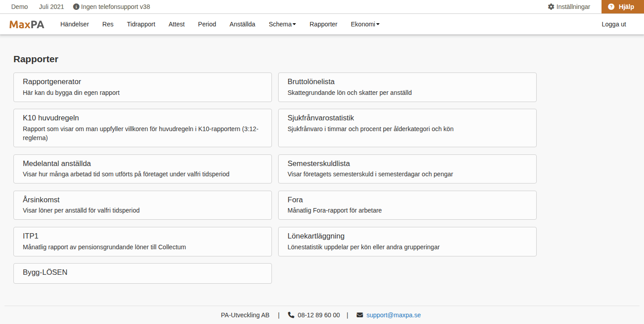Click the phone icon in the footer
644x324 pixels.
click(291, 315)
